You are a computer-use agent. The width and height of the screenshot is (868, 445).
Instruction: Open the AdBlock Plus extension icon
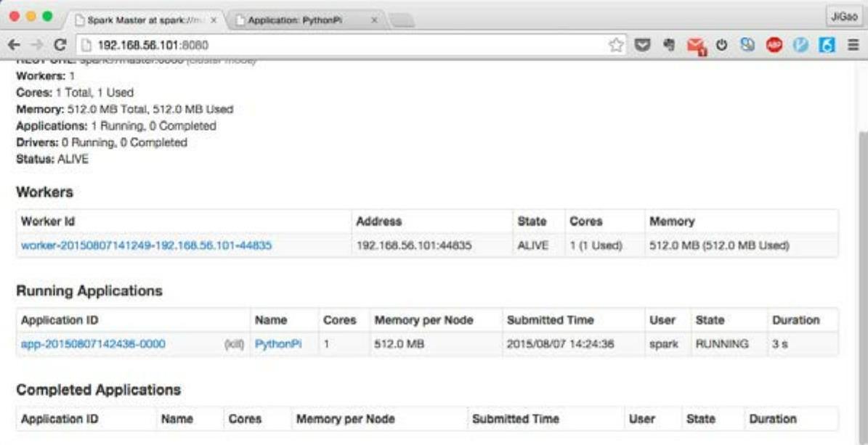coord(774,46)
